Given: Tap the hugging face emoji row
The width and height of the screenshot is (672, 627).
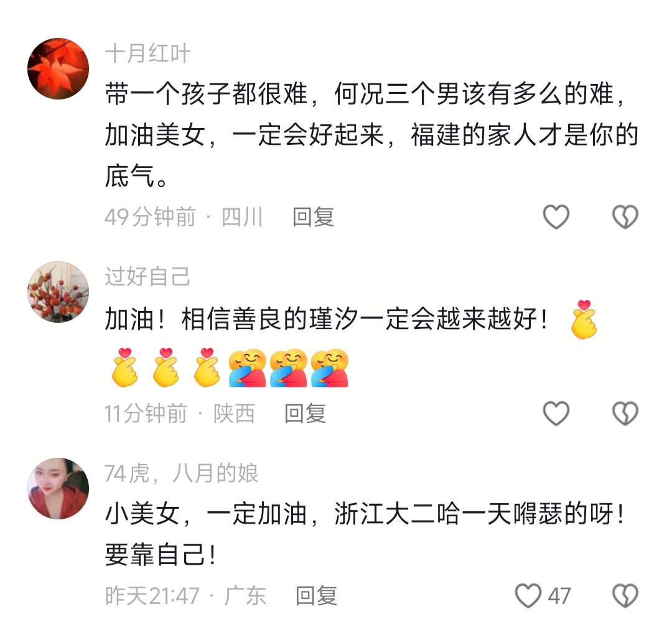Looking at the screenshot, I should pyautogui.click(x=288, y=369).
